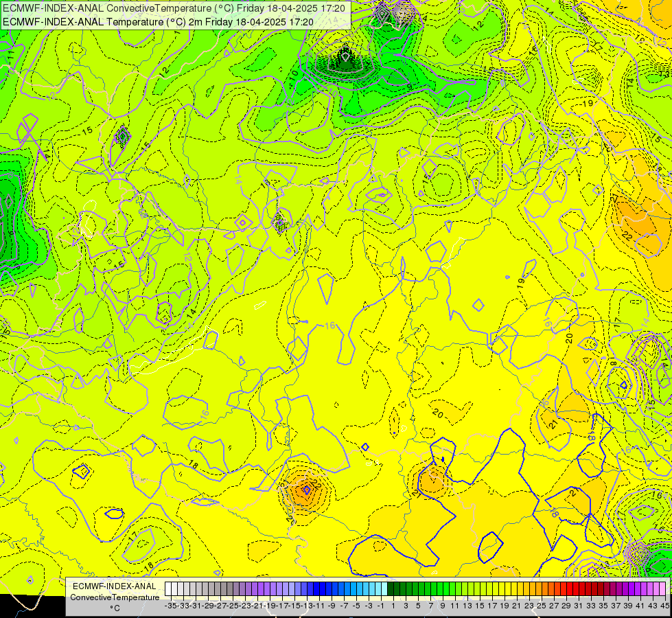Click the -9 value on legend scale
The height and width of the screenshot is (618, 672).
332,606
